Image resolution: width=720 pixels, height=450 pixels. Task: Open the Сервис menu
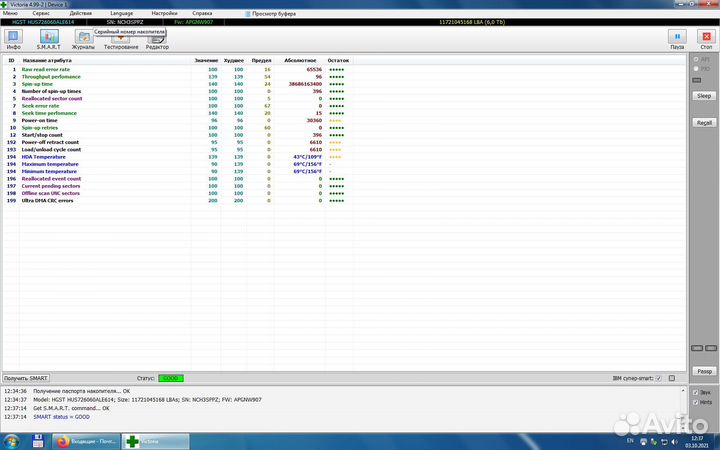click(42, 13)
